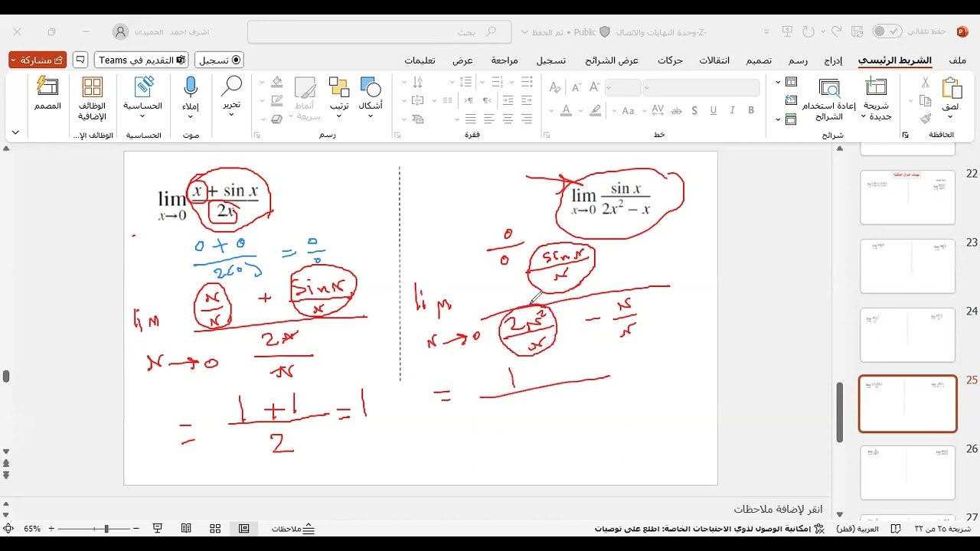This screenshot has height=551, width=980.
Task: Select the Format Painter brush icon
Action: click(x=925, y=119)
